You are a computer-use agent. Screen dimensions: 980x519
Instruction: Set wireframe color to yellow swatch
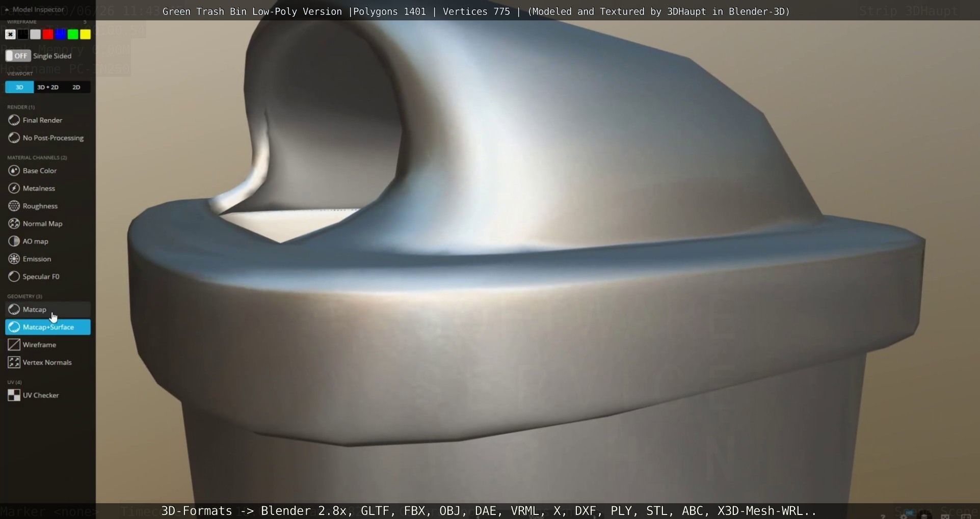[85, 34]
